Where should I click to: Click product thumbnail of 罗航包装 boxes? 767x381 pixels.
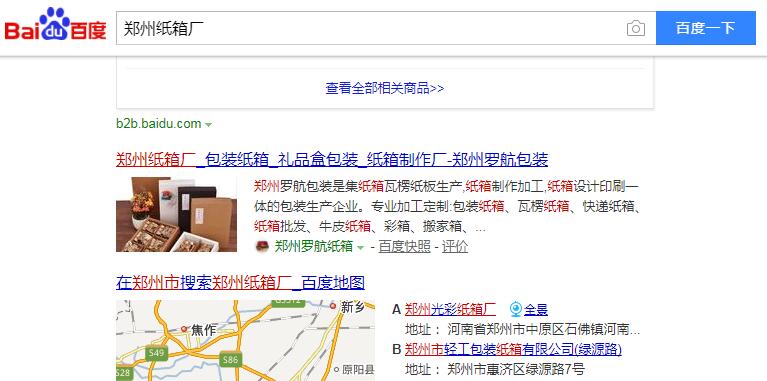coord(177,214)
